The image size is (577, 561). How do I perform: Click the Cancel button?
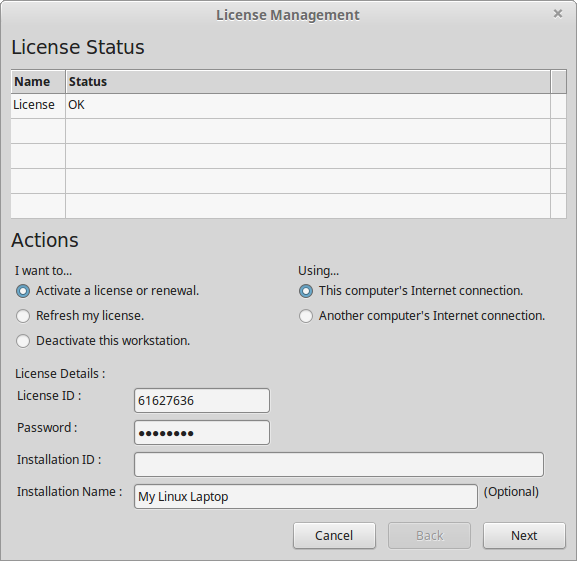334,536
